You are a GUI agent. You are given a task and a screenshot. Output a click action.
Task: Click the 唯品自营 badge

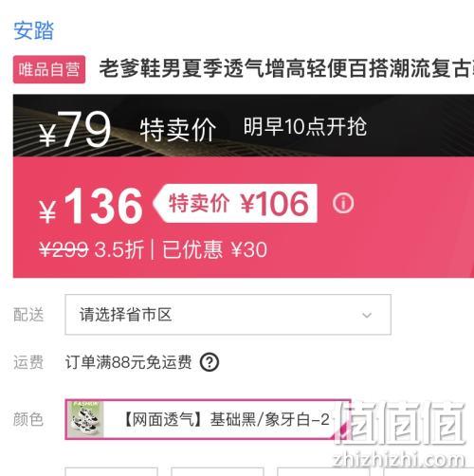(x=49, y=69)
